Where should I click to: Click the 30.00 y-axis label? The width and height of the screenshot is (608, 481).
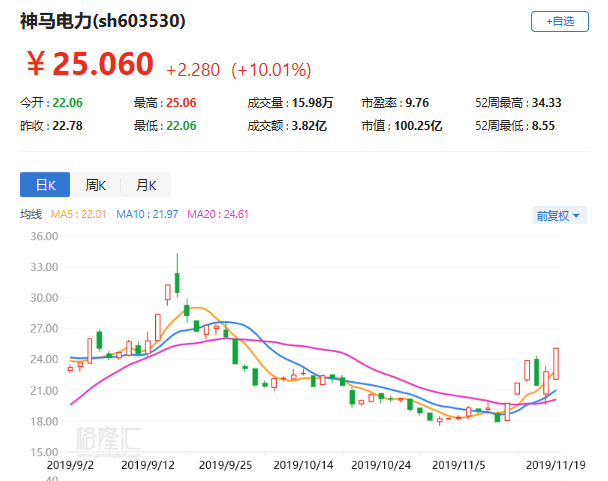pos(44,298)
